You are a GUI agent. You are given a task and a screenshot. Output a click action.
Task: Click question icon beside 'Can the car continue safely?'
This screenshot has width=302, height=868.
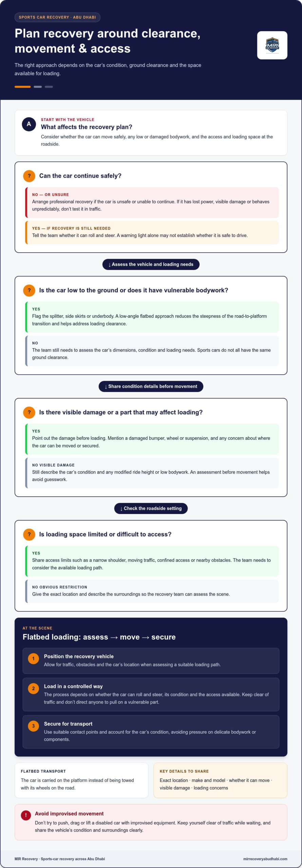[29, 176]
